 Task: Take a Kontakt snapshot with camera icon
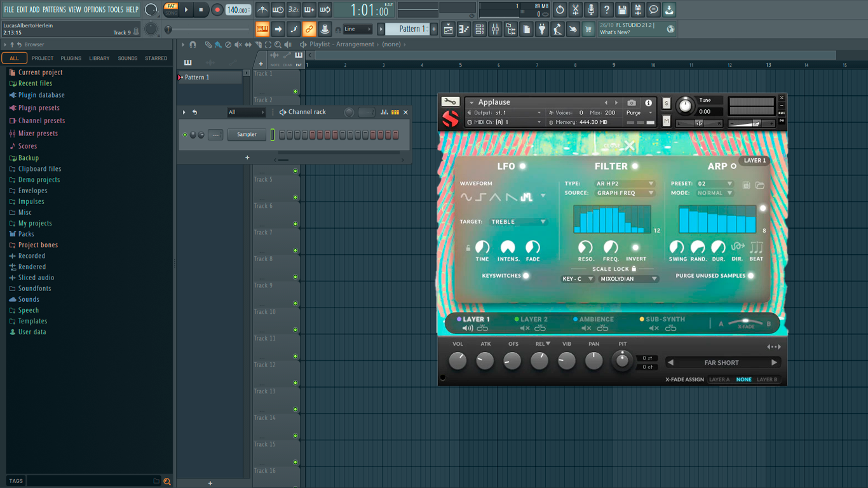(632, 102)
